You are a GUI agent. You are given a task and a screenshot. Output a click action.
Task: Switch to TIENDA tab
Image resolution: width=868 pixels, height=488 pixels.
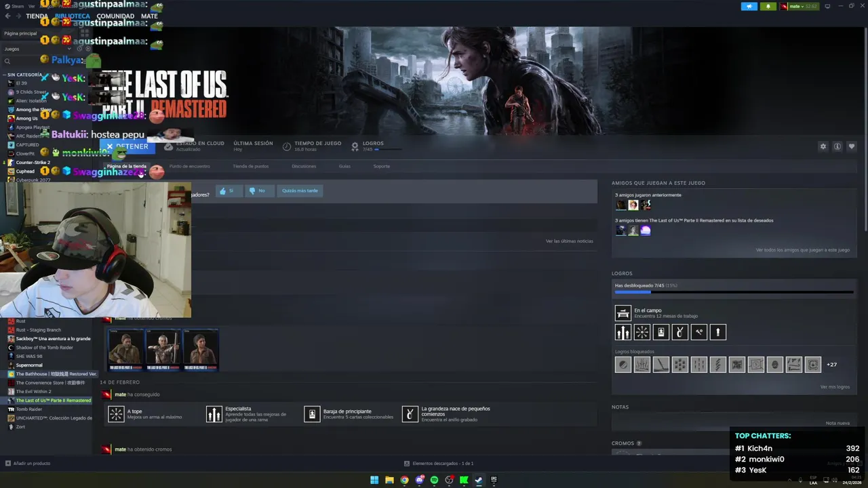click(x=37, y=16)
